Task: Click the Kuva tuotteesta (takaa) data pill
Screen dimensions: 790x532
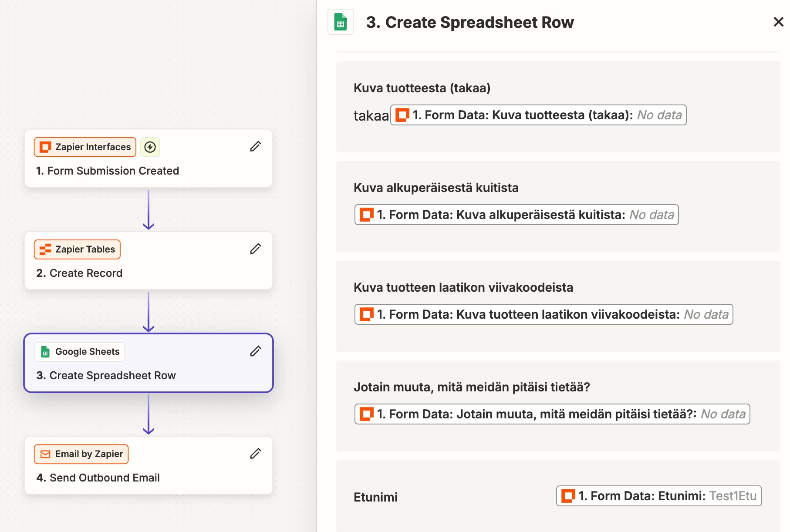Action: pos(538,115)
